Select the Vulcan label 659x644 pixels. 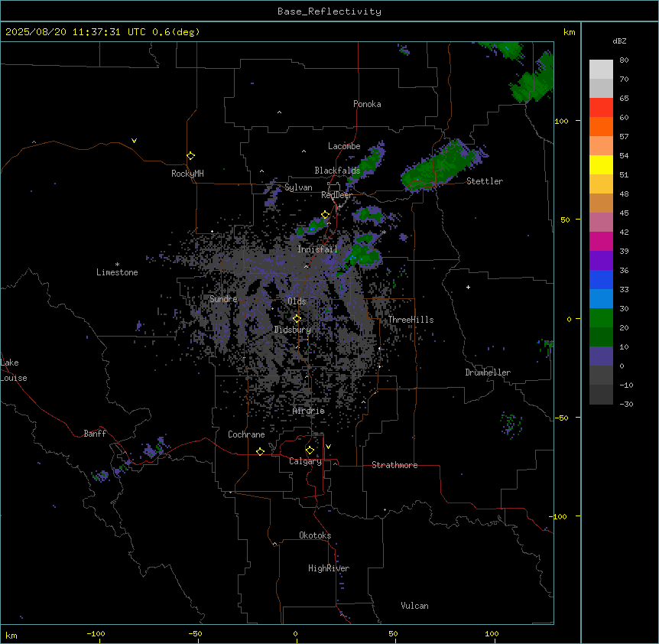click(x=414, y=606)
